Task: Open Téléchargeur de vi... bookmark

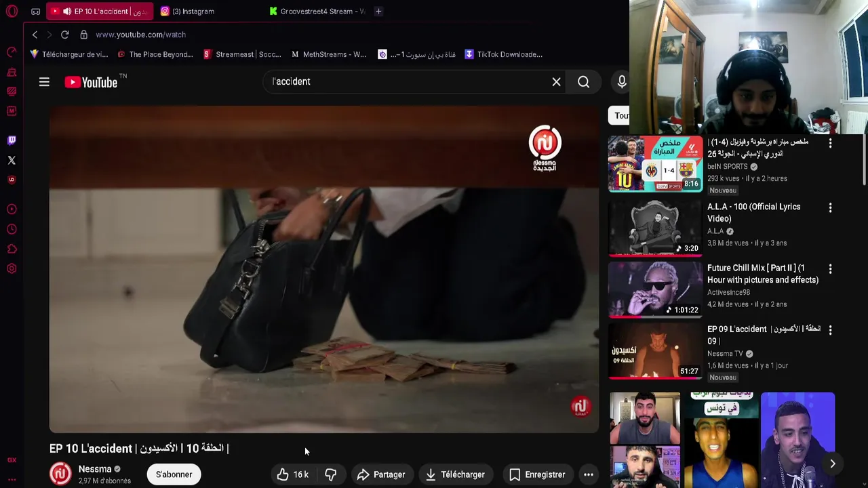Action: pyautogui.click(x=69, y=54)
